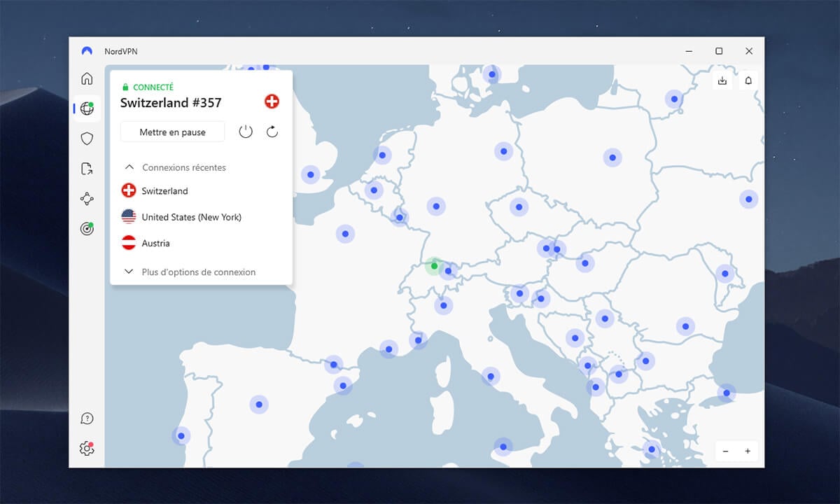This screenshot has width=840, height=504.
Task: Click the refresh reconnect icon
Action: point(272,132)
